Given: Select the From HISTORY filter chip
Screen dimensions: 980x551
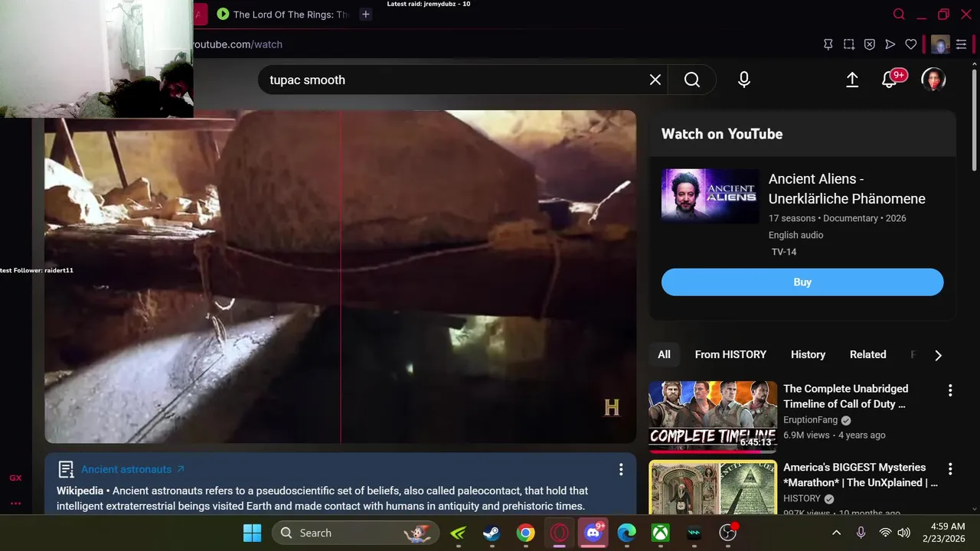Looking at the screenshot, I should coord(730,354).
